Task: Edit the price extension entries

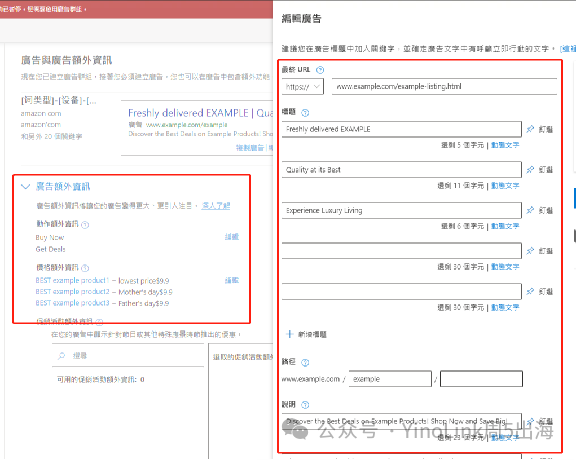Action: pyautogui.click(x=231, y=280)
